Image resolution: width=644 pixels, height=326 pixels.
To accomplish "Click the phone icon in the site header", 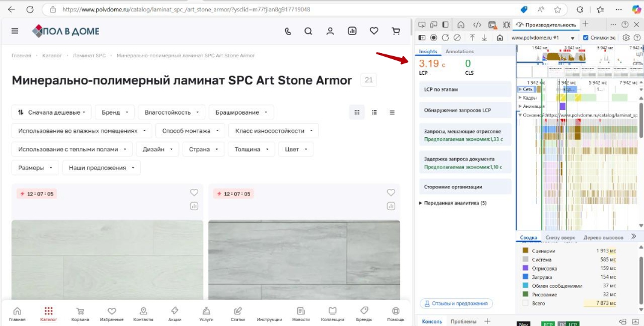I will (x=288, y=31).
